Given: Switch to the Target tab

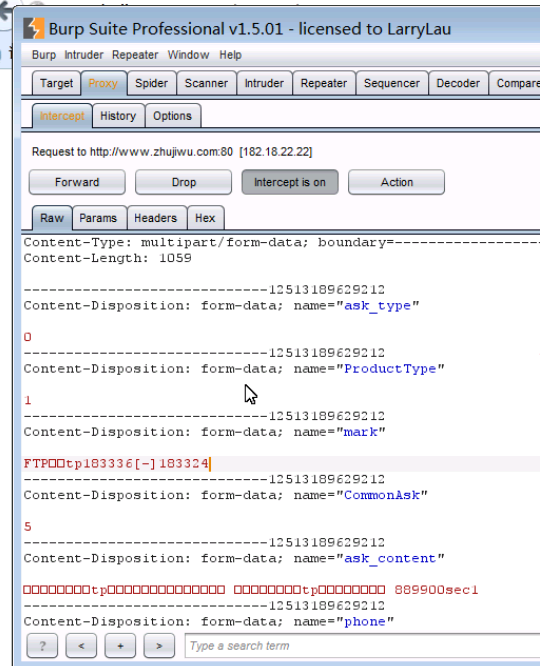Looking at the screenshot, I should point(56,83).
